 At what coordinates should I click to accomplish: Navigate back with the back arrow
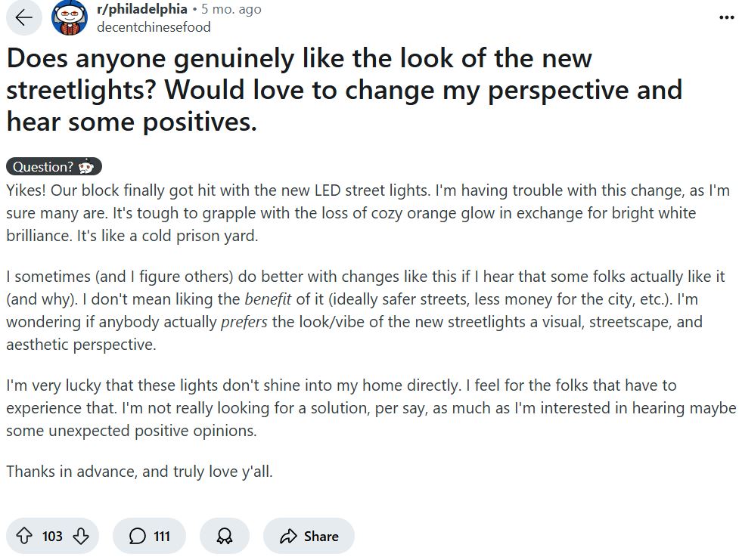point(24,17)
